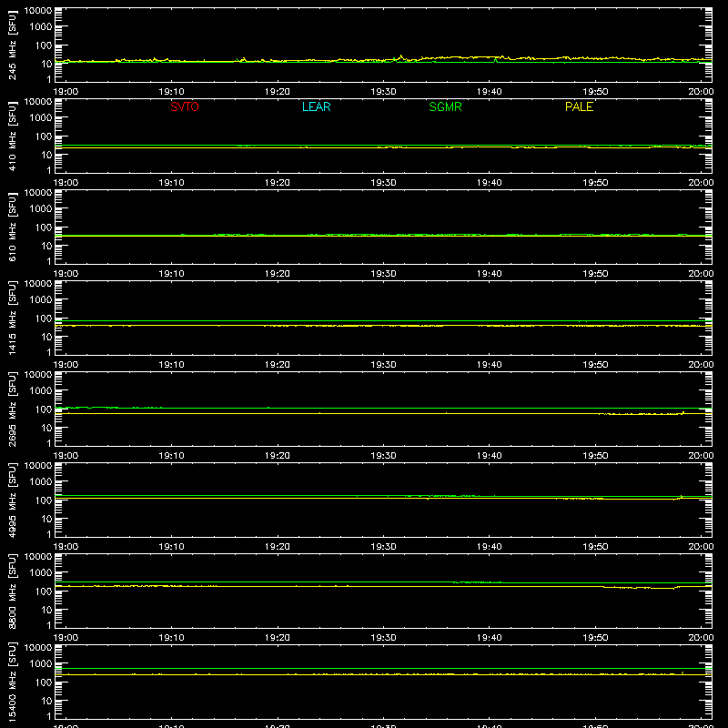Click the 1000 y-axis value of 410 MHz plot
Image resolution: width=728 pixels, height=728 pixels.
[x=41, y=118]
